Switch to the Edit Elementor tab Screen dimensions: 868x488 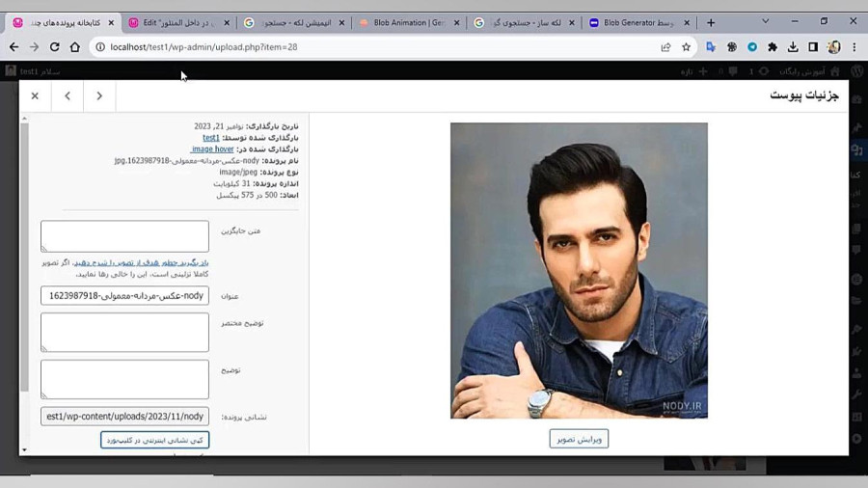[178, 23]
